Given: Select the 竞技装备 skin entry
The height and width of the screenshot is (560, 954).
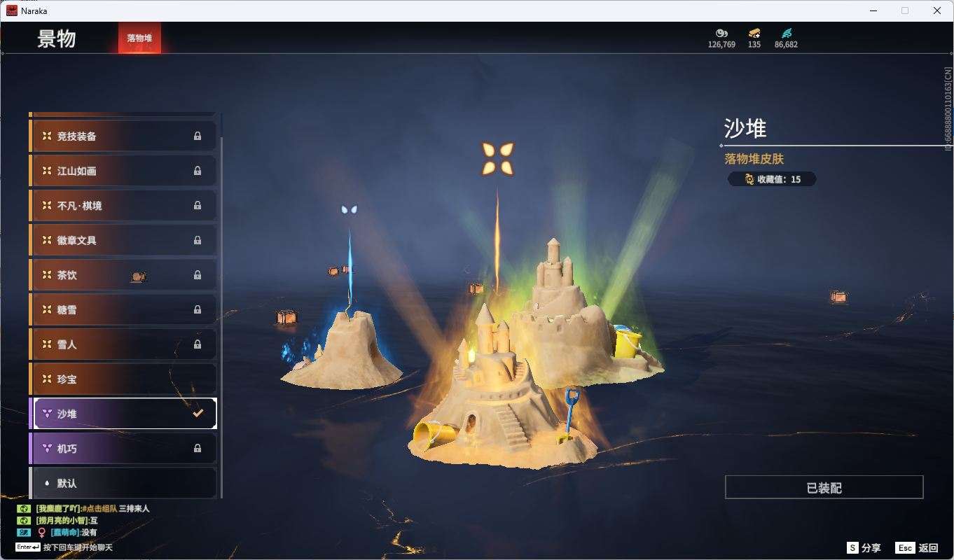Looking at the screenshot, I should point(123,136).
